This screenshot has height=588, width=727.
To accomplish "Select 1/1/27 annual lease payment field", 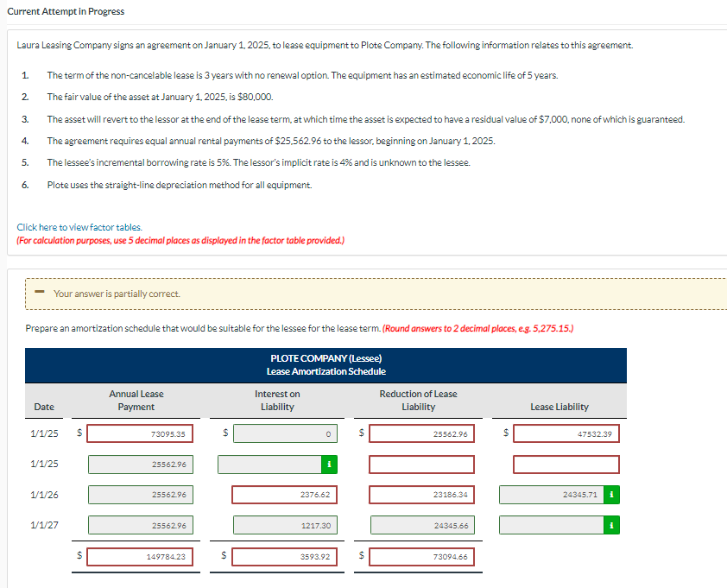I will [x=141, y=525].
